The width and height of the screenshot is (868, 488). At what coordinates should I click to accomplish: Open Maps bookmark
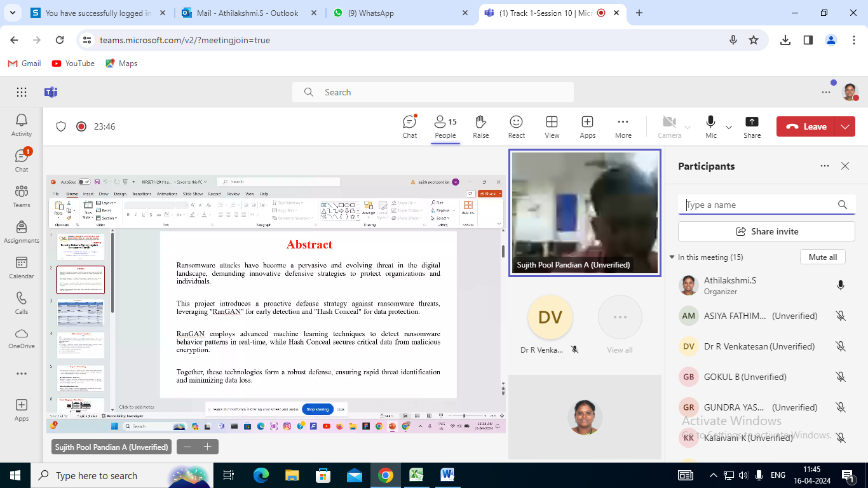(121, 64)
